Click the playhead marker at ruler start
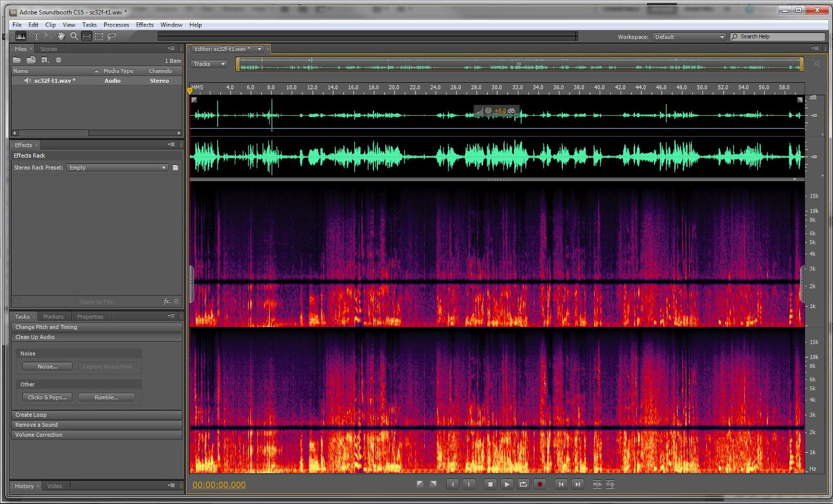The height and width of the screenshot is (504, 833). pyautogui.click(x=190, y=91)
